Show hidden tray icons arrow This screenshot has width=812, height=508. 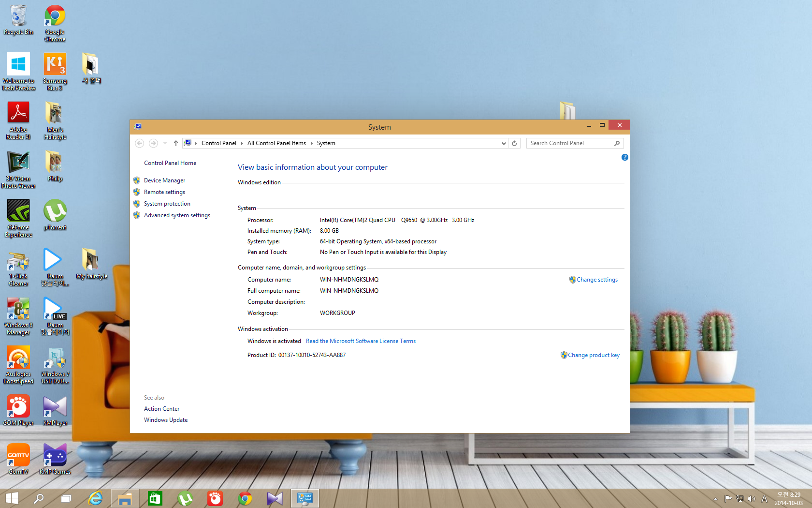(715, 499)
